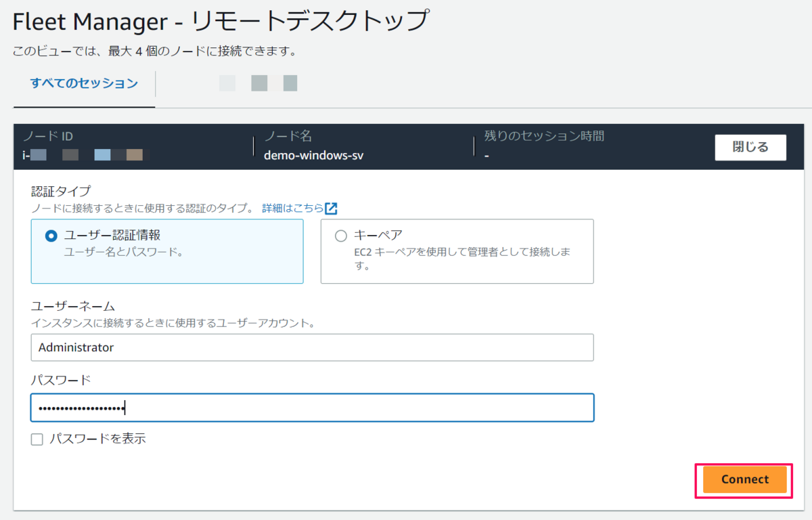
Task: Open the 詳細はこちら link
Action: pyautogui.click(x=292, y=208)
